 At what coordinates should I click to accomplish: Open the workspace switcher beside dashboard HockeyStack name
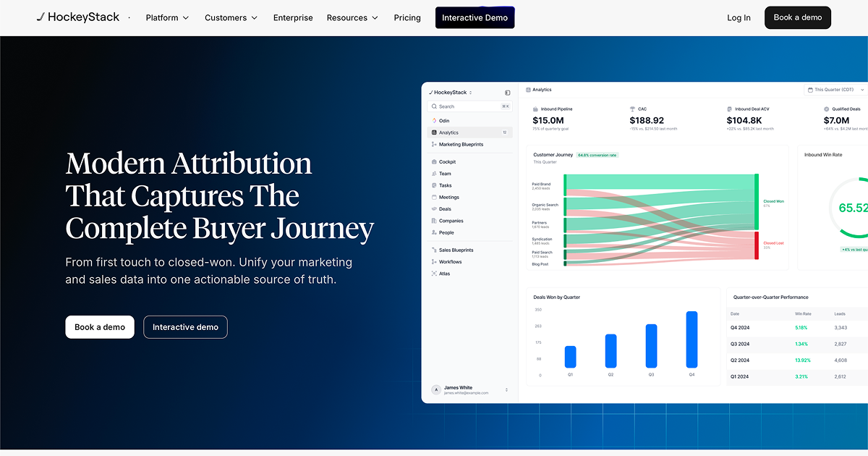tap(471, 93)
